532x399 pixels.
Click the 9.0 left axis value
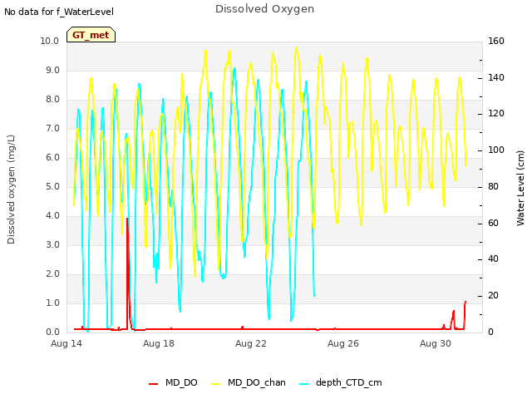(52, 70)
